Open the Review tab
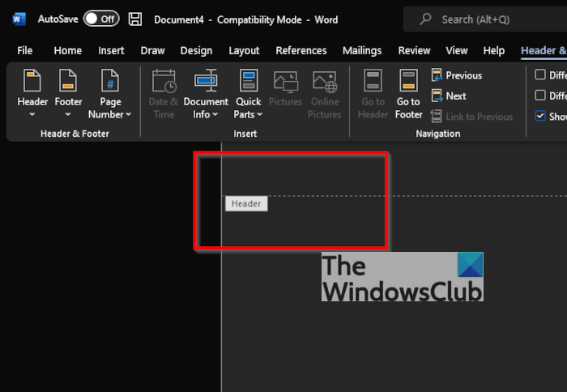567x392 pixels. [x=414, y=50]
